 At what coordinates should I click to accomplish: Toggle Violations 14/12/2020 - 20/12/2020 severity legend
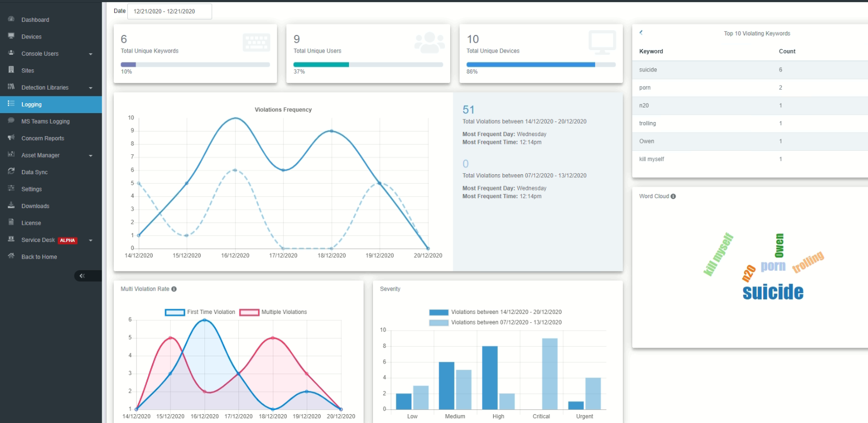(x=496, y=312)
